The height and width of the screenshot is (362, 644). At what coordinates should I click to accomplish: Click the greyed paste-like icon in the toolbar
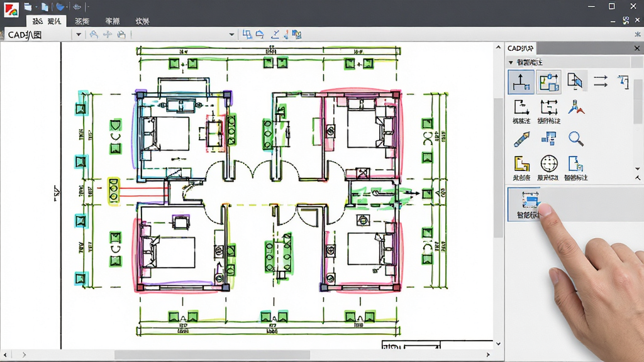121,35
